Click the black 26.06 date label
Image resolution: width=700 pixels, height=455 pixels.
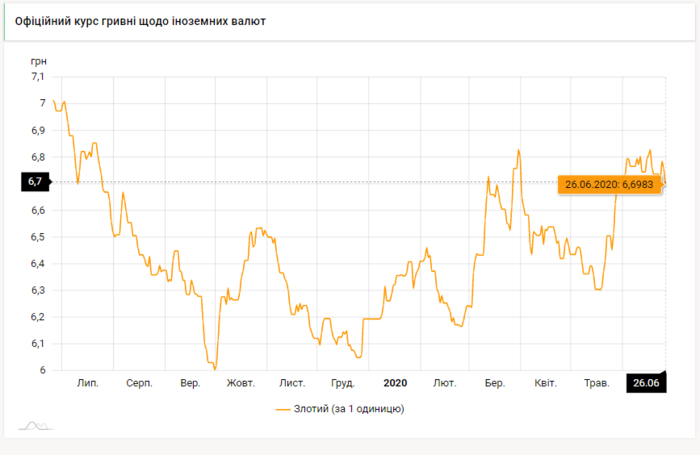coord(645,383)
